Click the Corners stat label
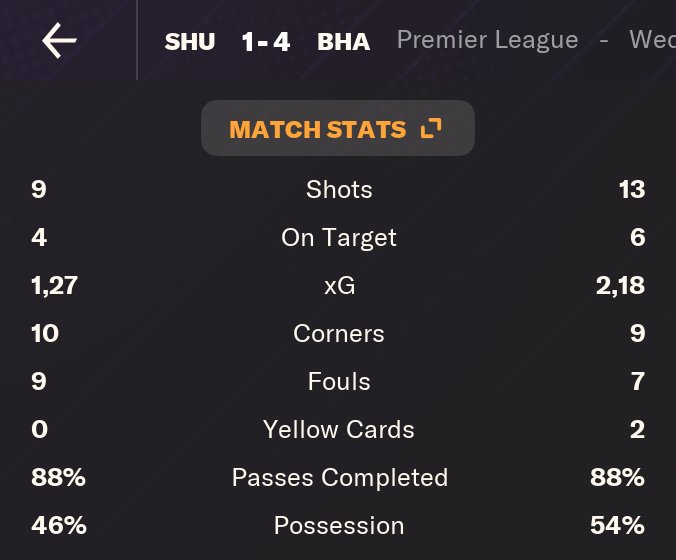The width and height of the screenshot is (676, 560). click(x=339, y=334)
